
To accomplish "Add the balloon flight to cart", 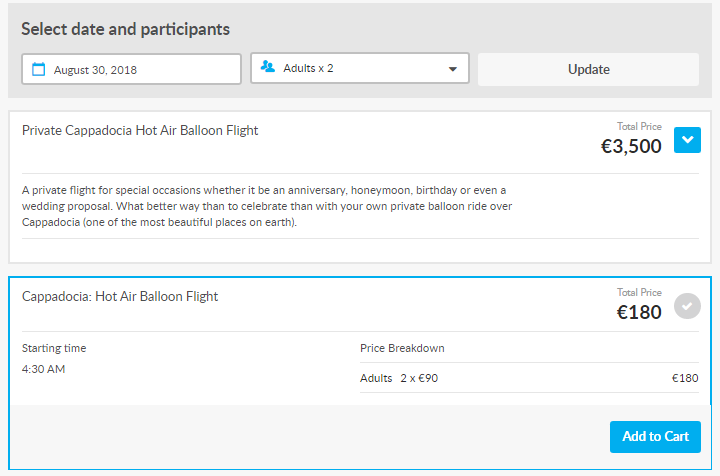I will coord(655,437).
